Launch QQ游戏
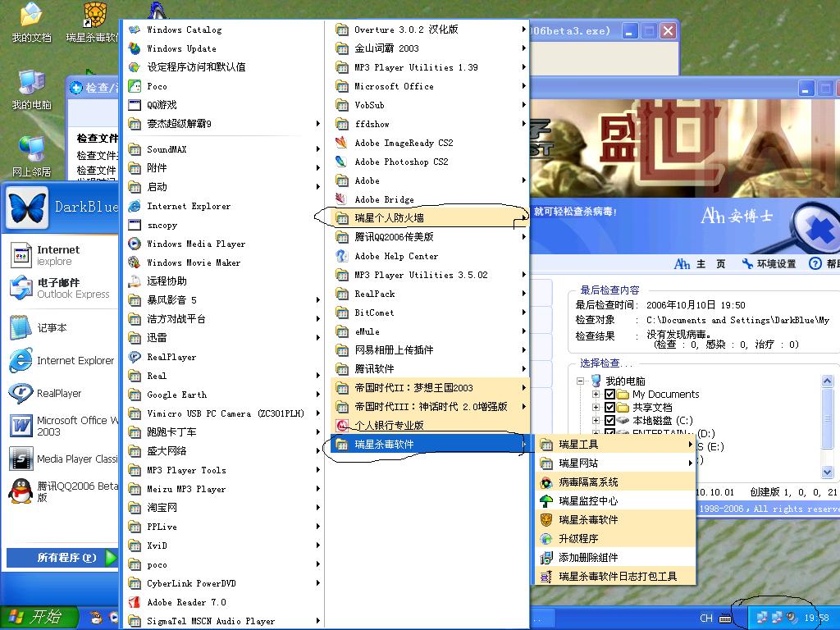The height and width of the screenshot is (630, 840). (x=224, y=105)
